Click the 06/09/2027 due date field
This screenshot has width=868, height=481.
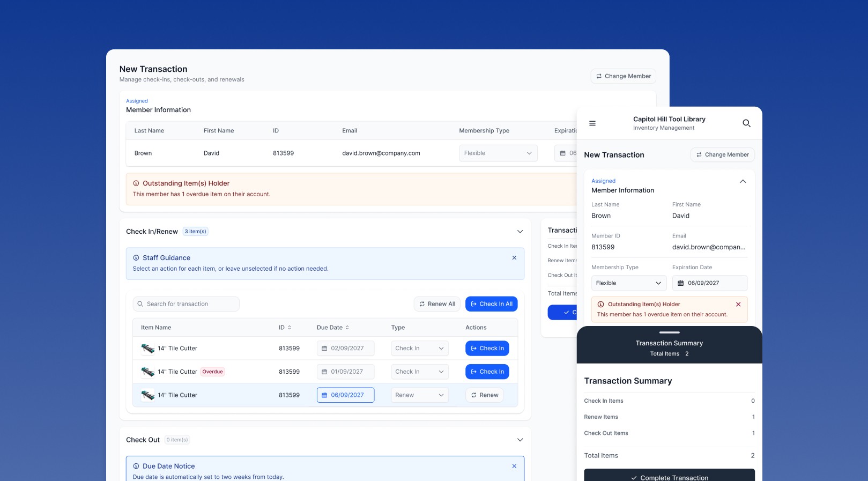click(x=345, y=395)
